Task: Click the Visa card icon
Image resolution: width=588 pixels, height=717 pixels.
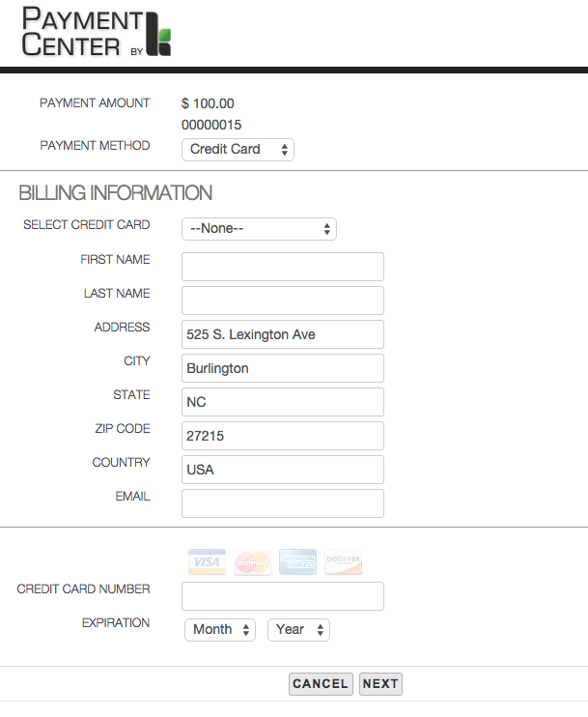Action: pyautogui.click(x=207, y=561)
